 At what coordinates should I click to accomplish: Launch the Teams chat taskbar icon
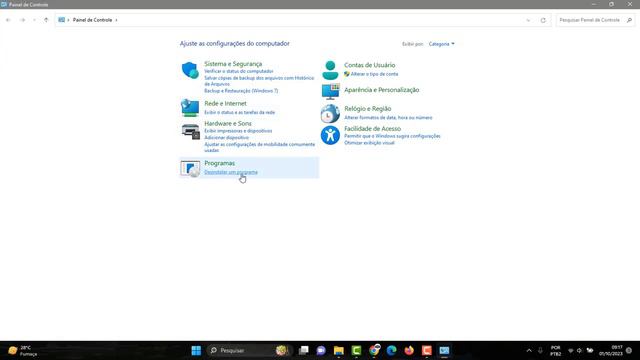(321, 351)
